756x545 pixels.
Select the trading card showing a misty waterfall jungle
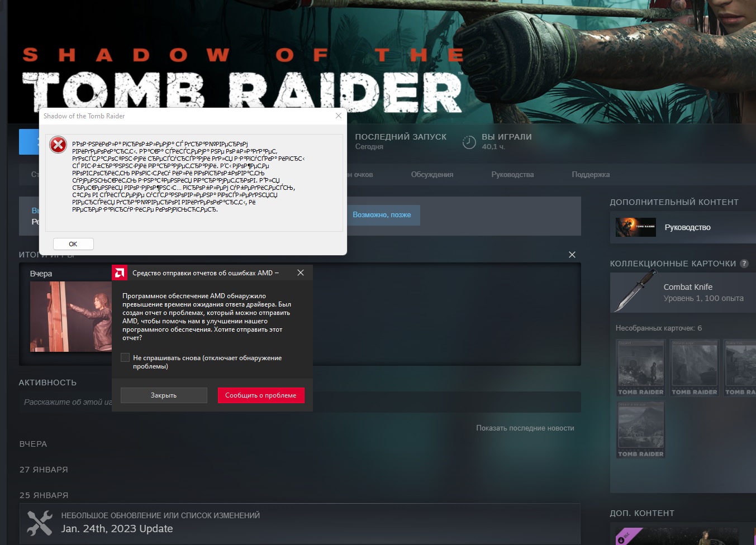[694, 368]
